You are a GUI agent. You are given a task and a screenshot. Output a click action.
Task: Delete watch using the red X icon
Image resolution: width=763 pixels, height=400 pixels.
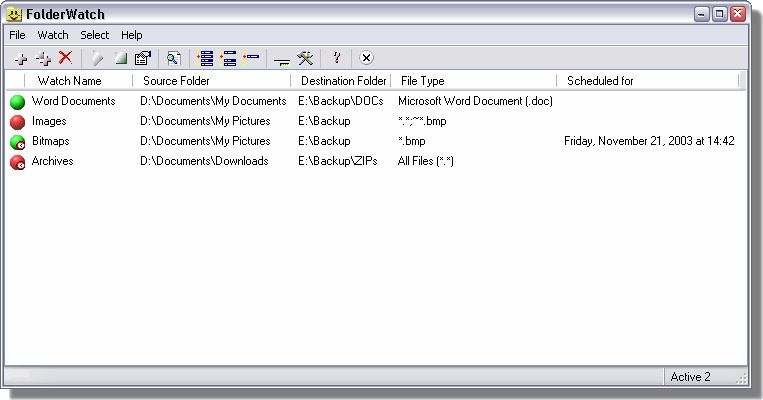[65, 57]
